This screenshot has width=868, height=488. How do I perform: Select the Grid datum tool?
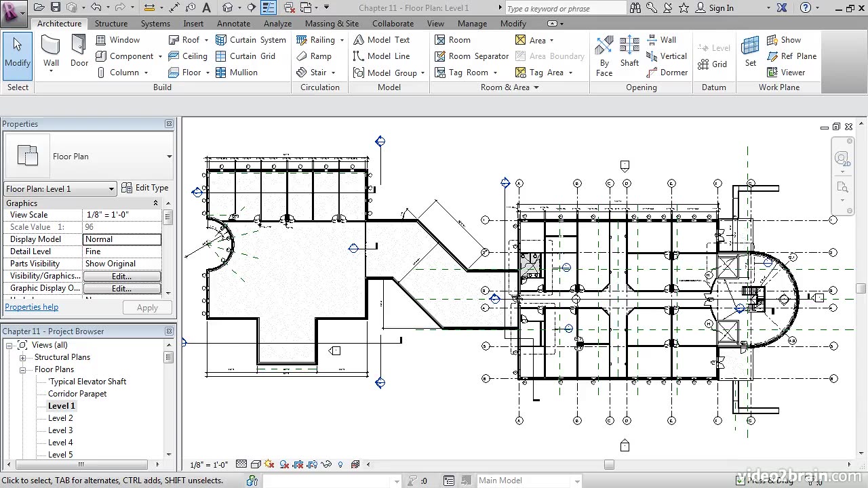click(x=712, y=64)
